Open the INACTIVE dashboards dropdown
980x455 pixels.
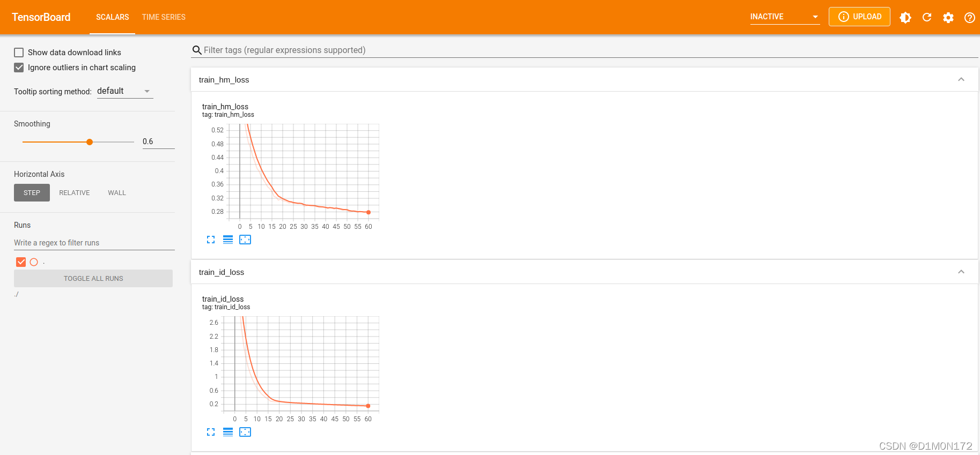click(785, 17)
